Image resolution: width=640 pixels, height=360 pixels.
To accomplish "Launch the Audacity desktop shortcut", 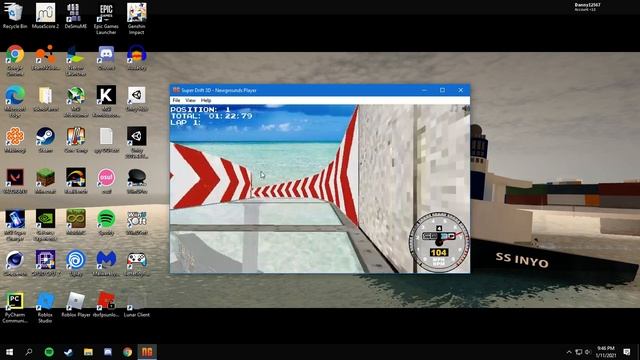I will tap(136, 58).
